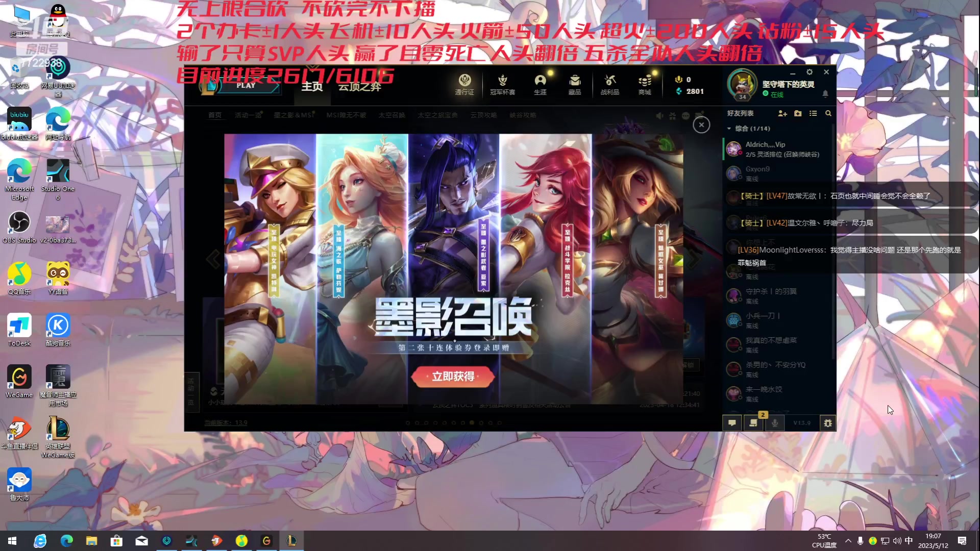Viewport: 980px width, 551px height.
Task: Click the friend search magnifier icon
Action: (828, 113)
